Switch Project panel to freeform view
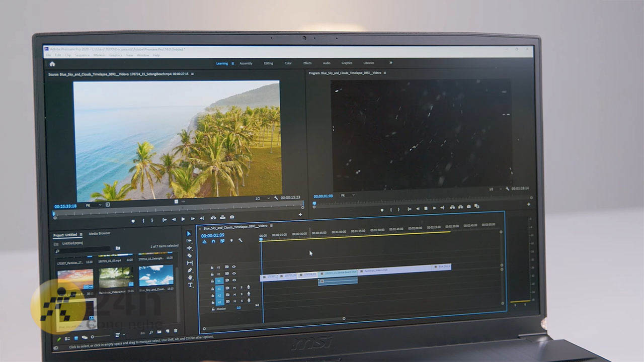644x362 pixels. 85,337
